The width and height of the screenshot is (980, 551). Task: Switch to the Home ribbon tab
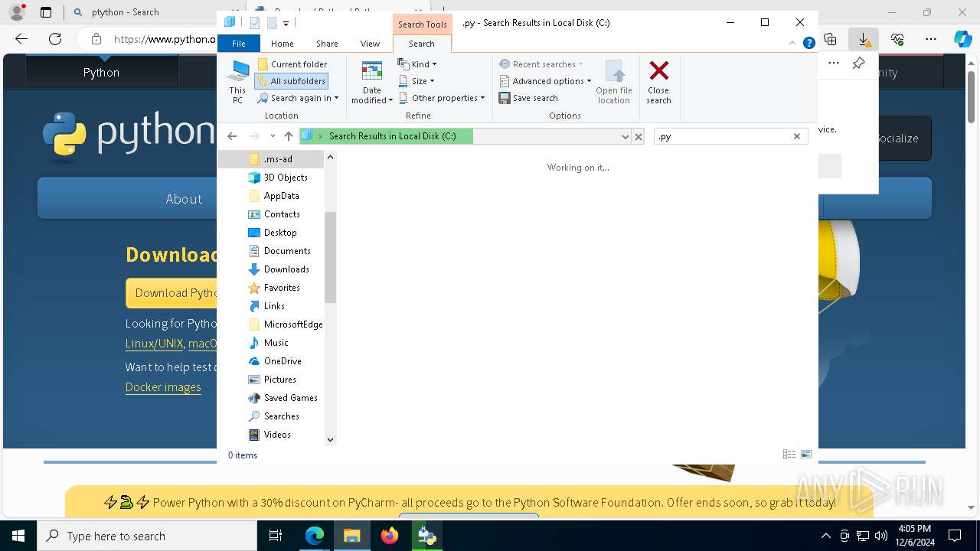[x=282, y=44]
